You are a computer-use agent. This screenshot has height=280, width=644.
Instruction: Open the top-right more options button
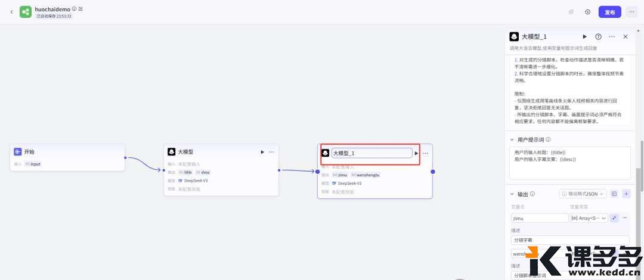click(632, 12)
